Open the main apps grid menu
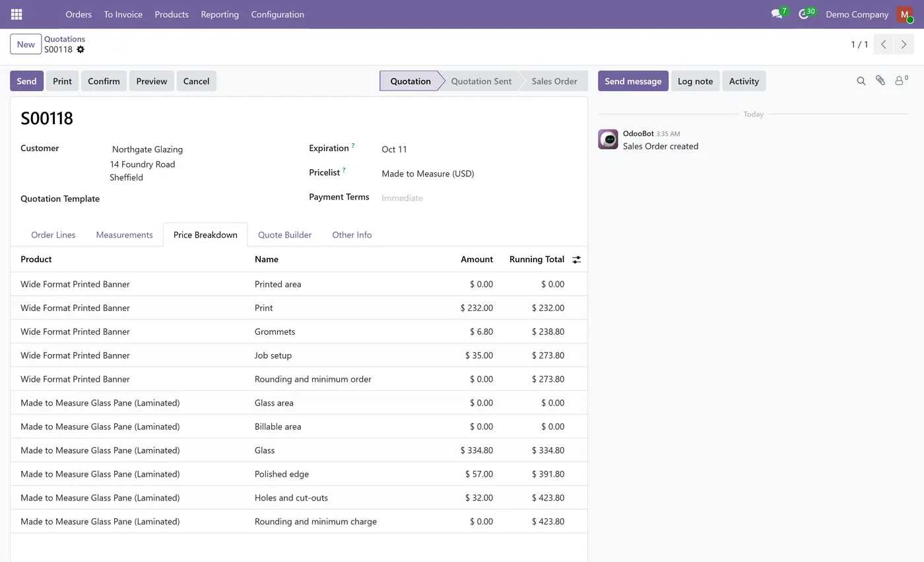Viewport: 924px width, 562px height. [16, 14]
